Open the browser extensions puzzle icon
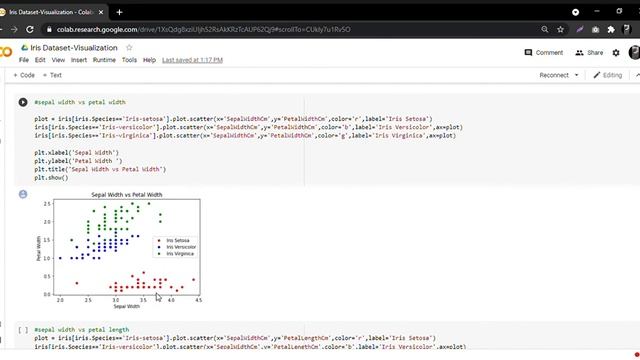 (611, 29)
